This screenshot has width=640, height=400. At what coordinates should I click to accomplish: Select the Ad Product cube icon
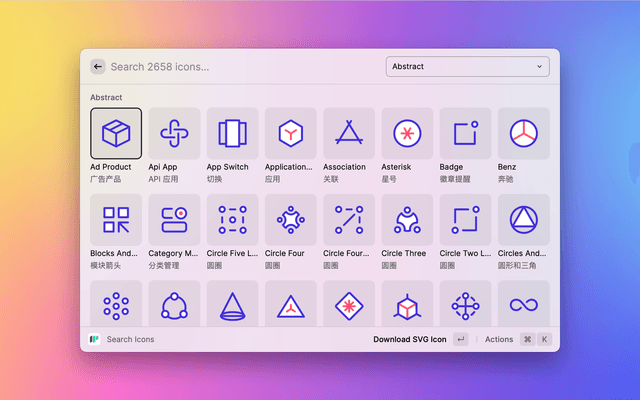[x=116, y=133]
